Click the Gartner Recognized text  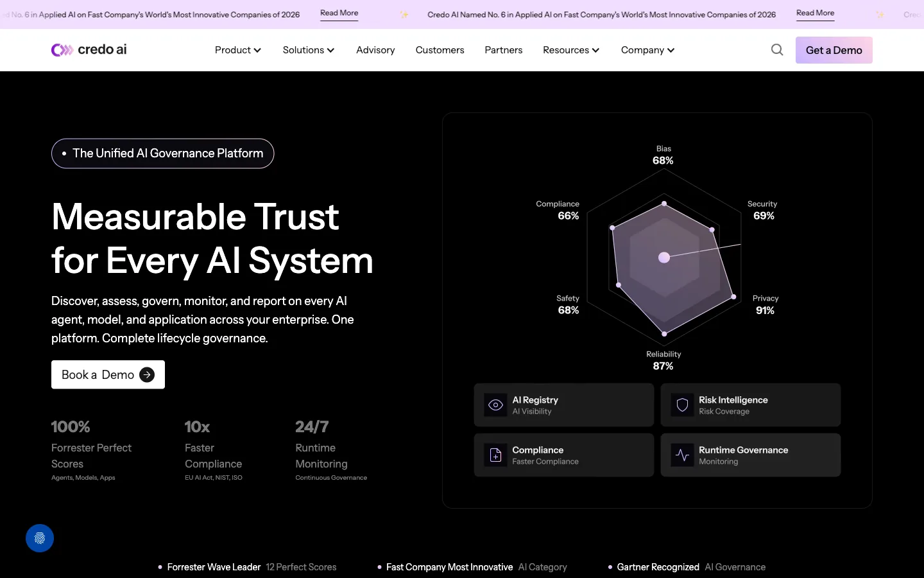658,567
